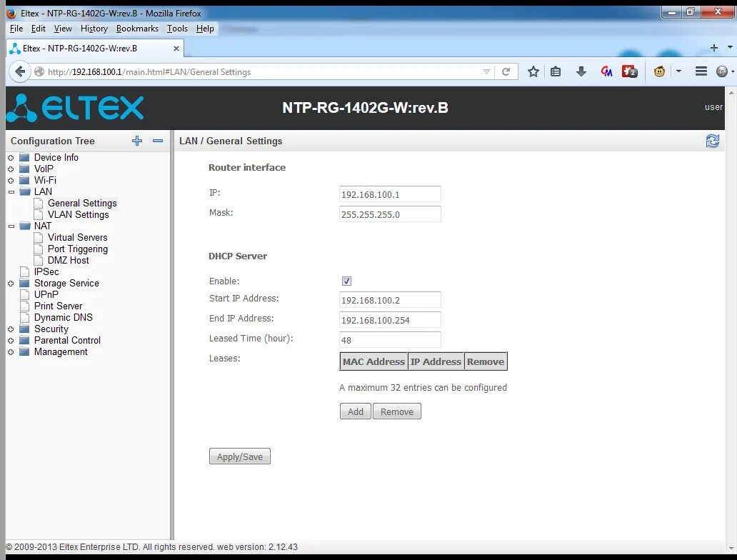Expand the Wi-Fi tree node
Viewport: 737px width, 560px height.
tap(11, 181)
